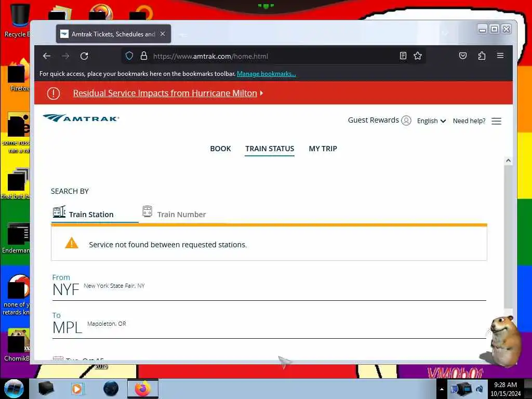Viewport: 532px width, 399px height.
Task: Expand the English language dropdown
Action: 431,121
